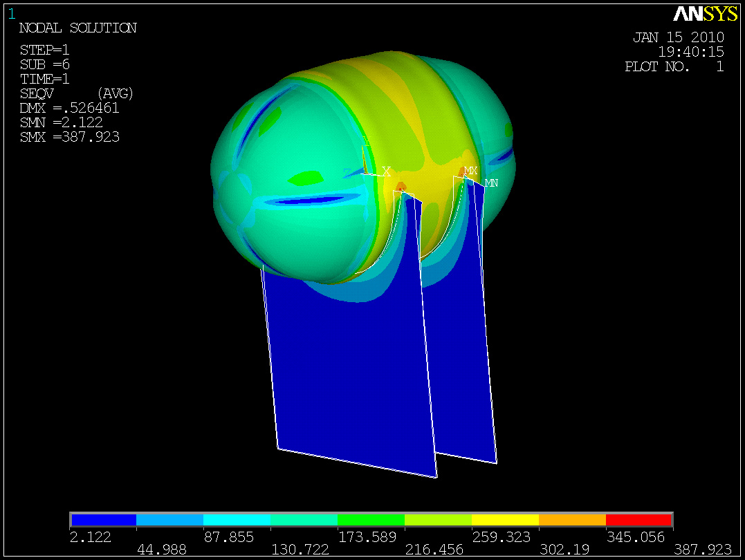Click the PLOT NO. 1 label
745x560 pixels.
674,66
